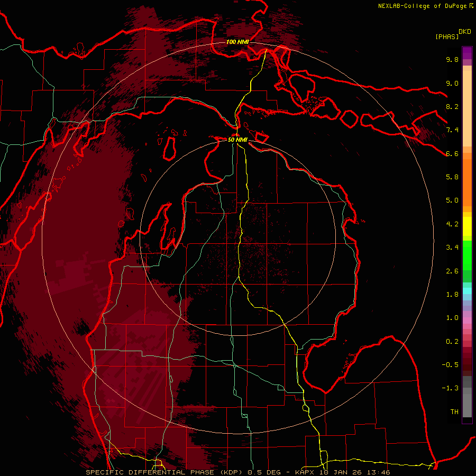This screenshot has height=476, width=476.
Task: Click the 5.0 color scale value
Action: click(452, 200)
